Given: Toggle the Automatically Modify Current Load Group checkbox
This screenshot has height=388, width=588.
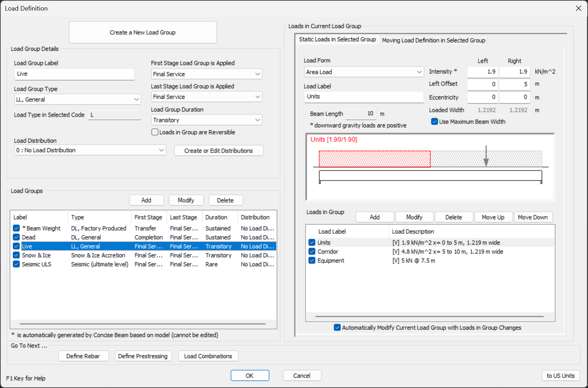Looking at the screenshot, I should tap(337, 328).
